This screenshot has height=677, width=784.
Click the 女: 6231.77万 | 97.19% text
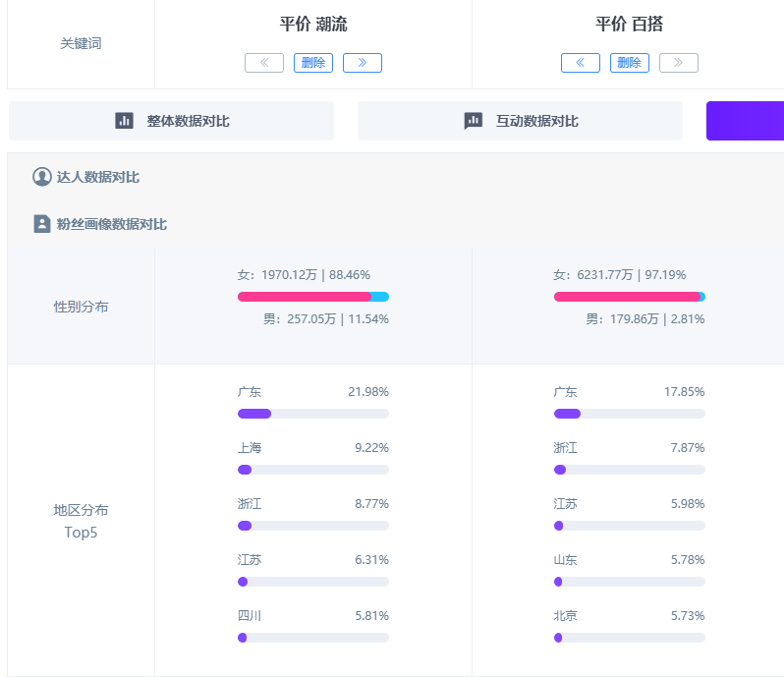coord(620,275)
